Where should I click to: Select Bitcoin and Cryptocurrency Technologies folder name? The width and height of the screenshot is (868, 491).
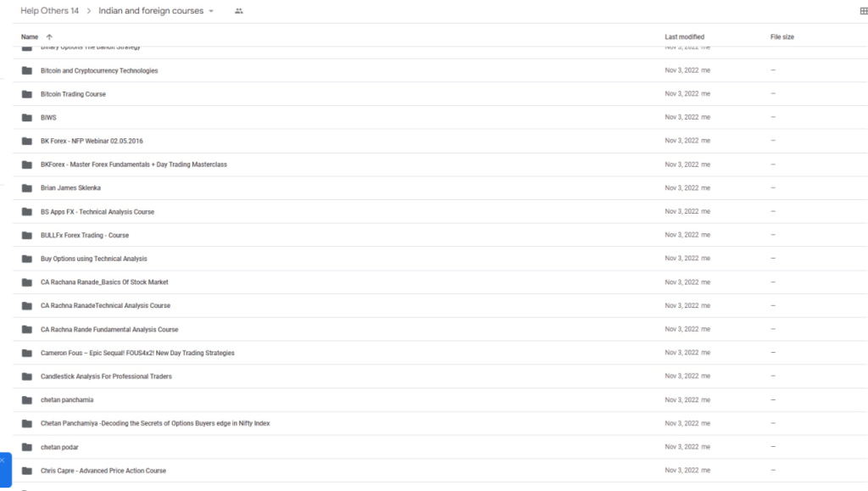point(99,71)
